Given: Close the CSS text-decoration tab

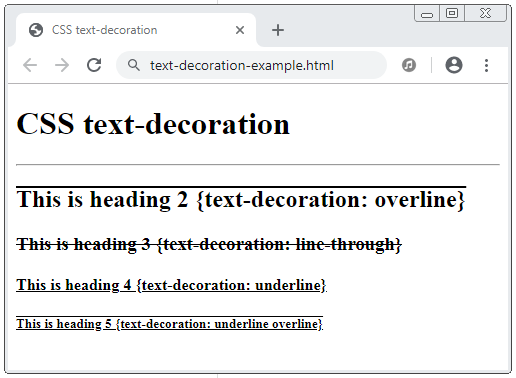Looking at the screenshot, I should point(240,30).
